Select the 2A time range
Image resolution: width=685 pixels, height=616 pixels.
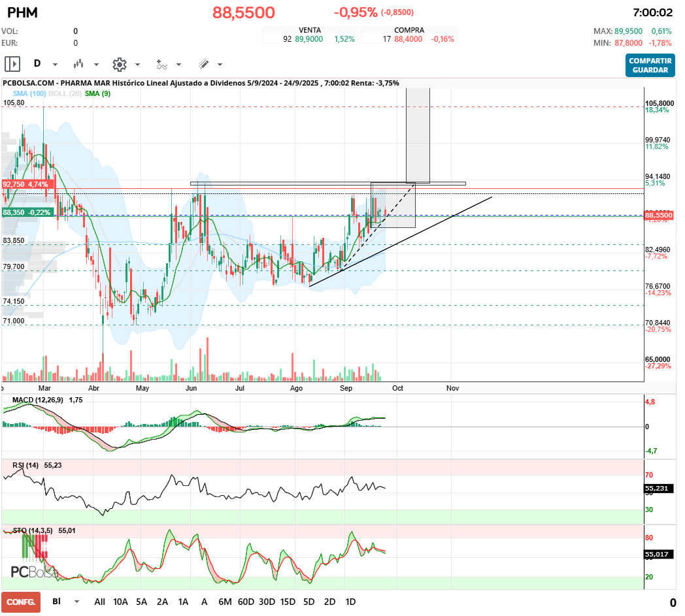tap(163, 602)
